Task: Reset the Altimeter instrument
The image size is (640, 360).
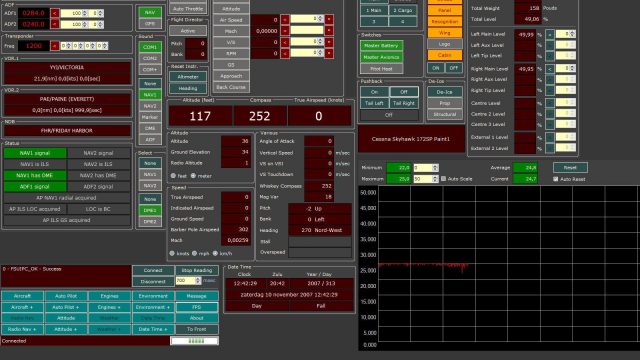Action: (188, 77)
